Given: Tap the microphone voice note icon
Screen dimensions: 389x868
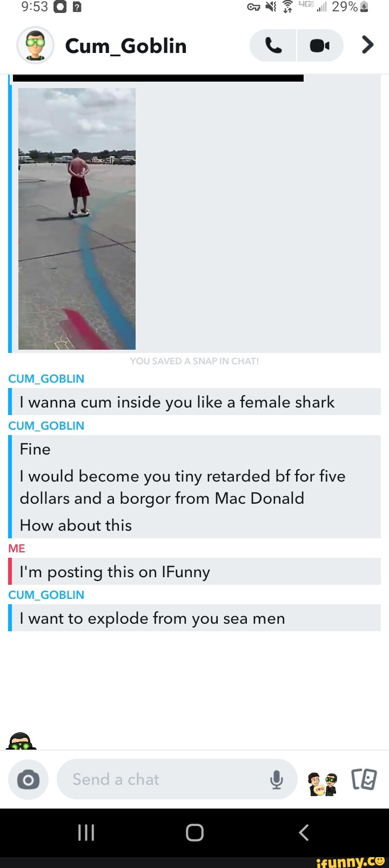Looking at the screenshot, I should [x=277, y=779].
